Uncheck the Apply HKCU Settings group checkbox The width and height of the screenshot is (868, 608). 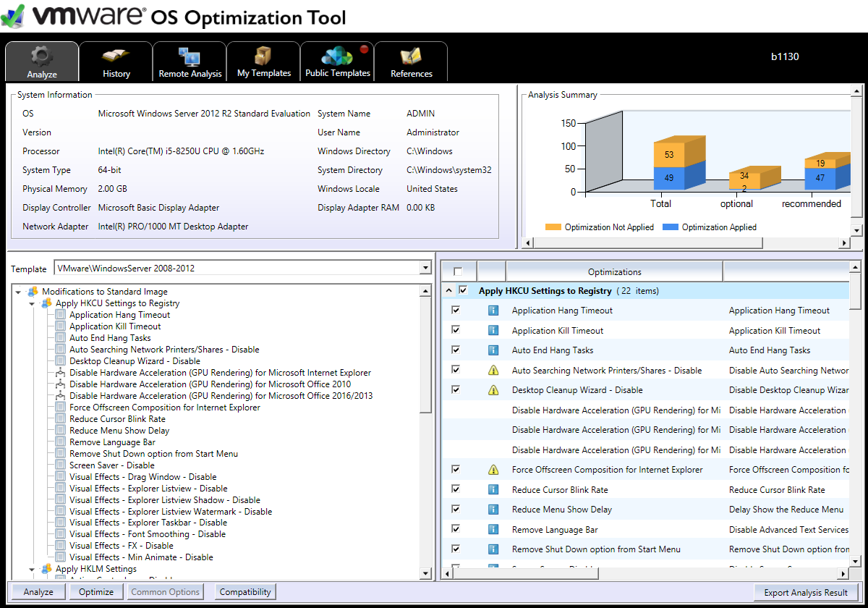click(463, 290)
